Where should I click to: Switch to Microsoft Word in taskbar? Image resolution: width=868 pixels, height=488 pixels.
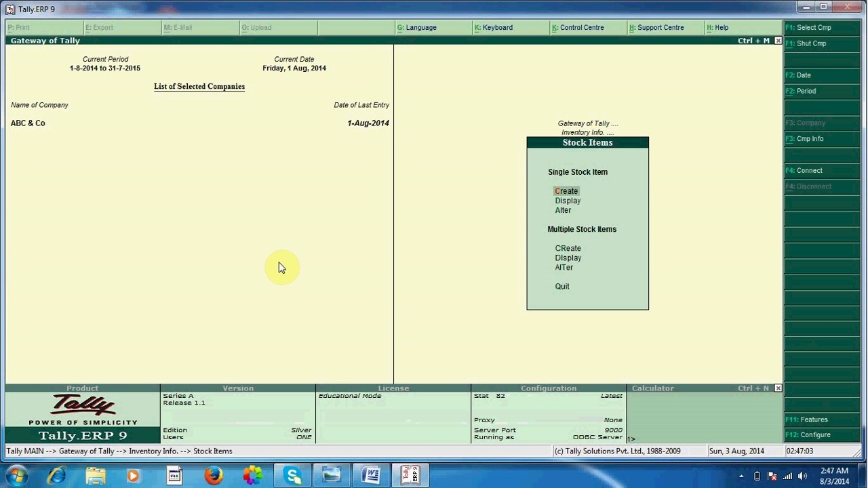(371, 476)
